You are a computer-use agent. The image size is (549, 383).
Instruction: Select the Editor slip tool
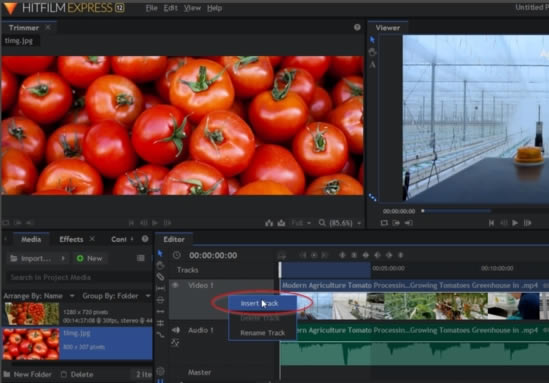click(x=160, y=288)
